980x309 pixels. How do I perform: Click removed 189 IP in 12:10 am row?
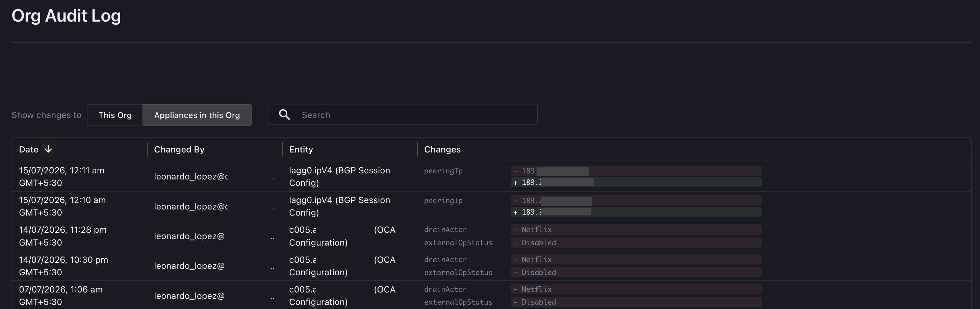coord(636,200)
